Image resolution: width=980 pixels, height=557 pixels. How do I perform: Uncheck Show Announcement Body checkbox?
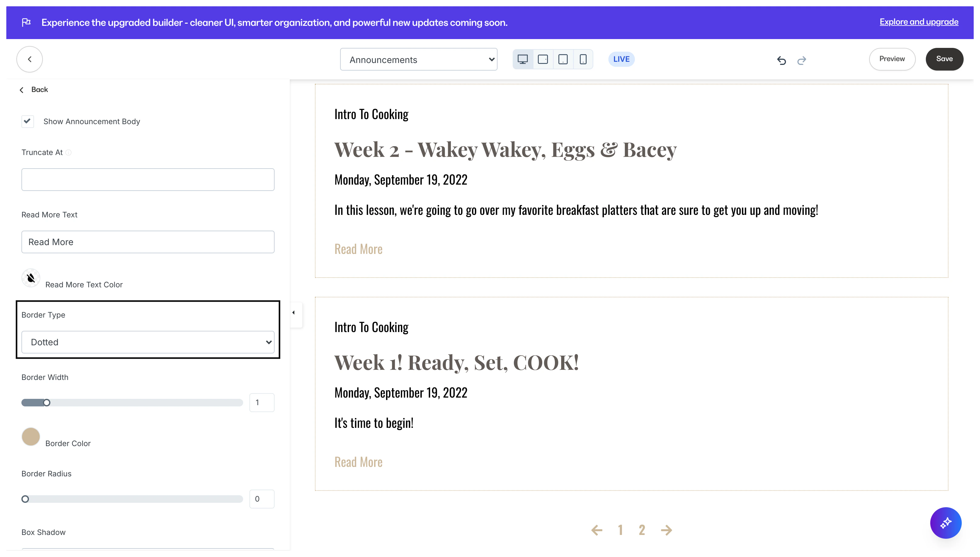[x=27, y=121]
